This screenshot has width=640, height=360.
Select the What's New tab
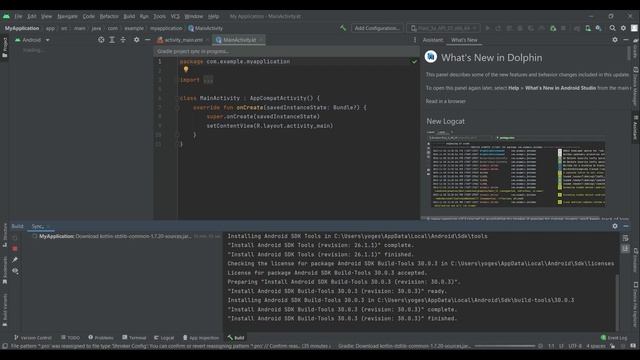tap(464, 40)
